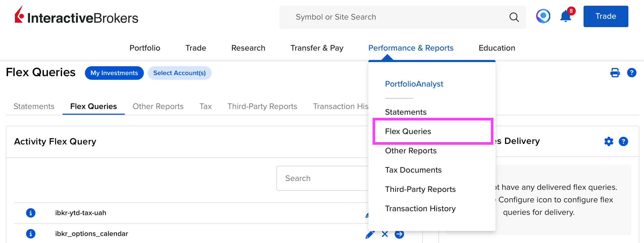Show info for ibkr-ytd-tax-uah query
Image resolution: width=644 pixels, height=243 pixels.
[31, 213]
